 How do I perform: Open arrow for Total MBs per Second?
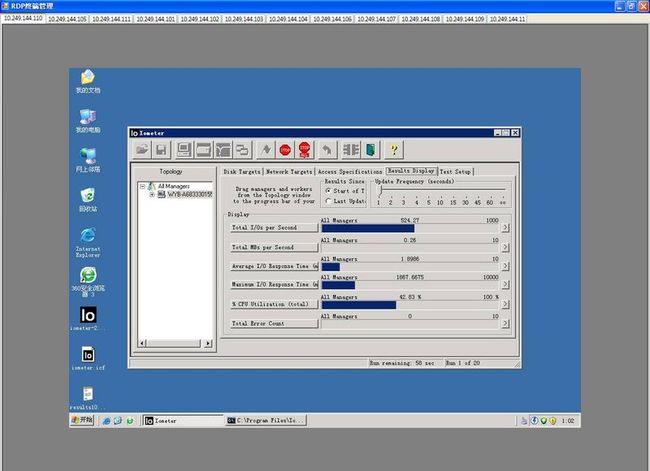[505, 247]
